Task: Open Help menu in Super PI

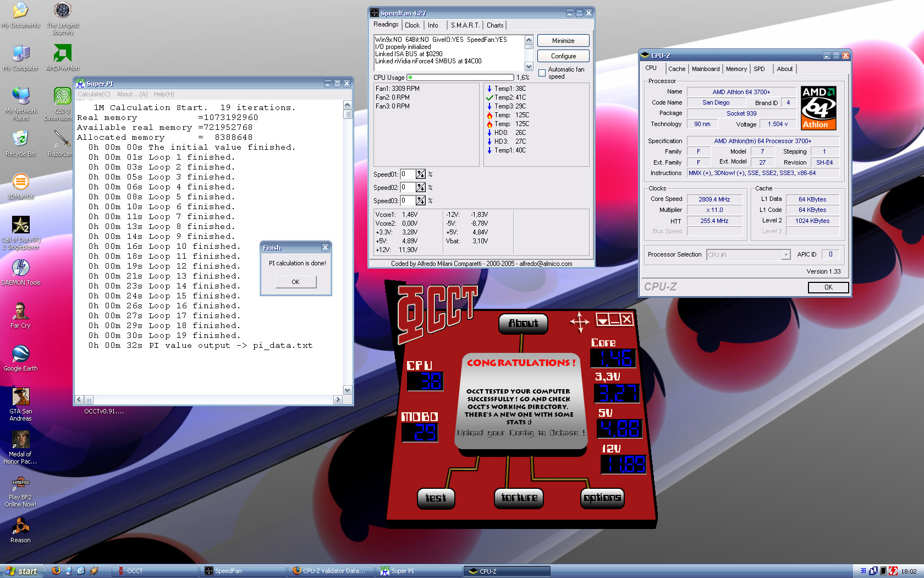Action: [164, 94]
